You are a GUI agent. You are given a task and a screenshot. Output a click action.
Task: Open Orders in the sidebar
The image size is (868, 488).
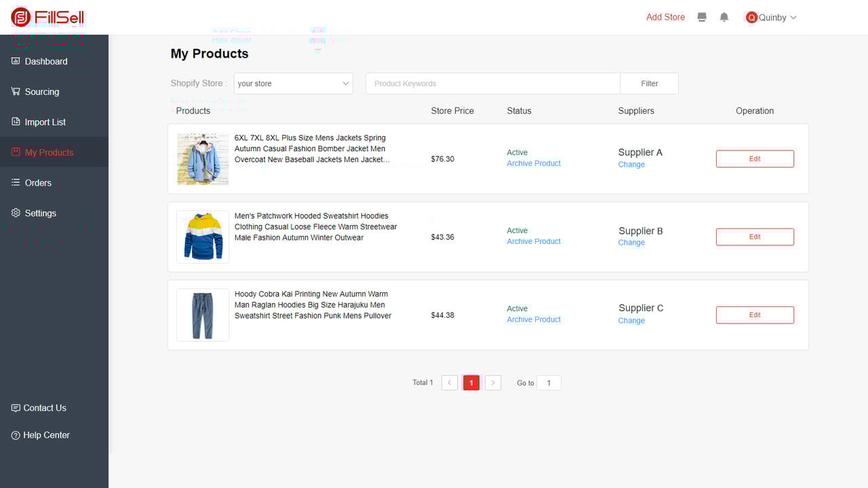[38, 183]
